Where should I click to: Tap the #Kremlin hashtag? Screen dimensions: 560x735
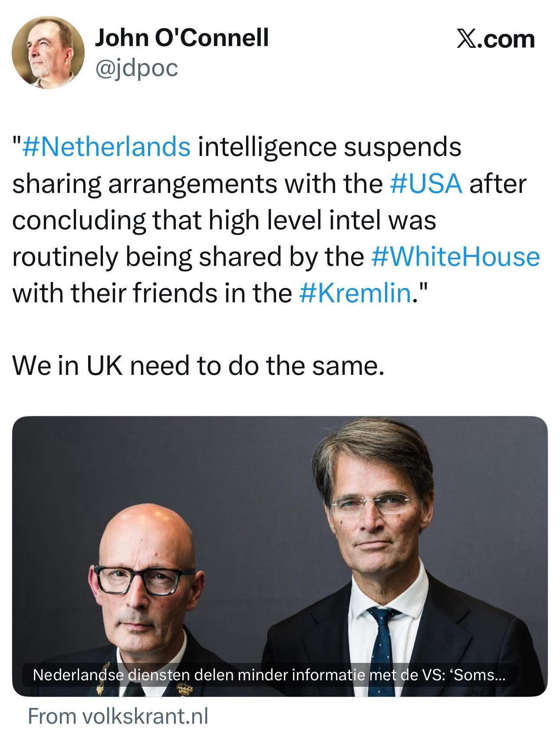click(x=355, y=293)
